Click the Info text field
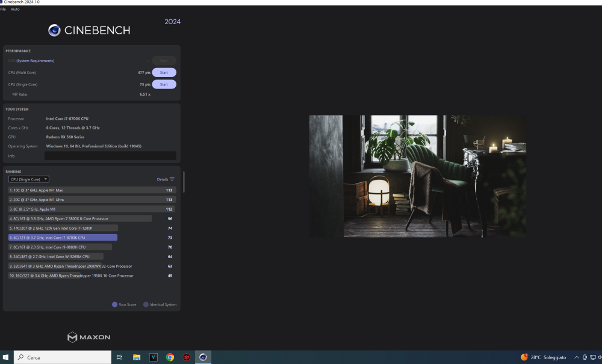This screenshot has height=364, width=602. [110, 156]
